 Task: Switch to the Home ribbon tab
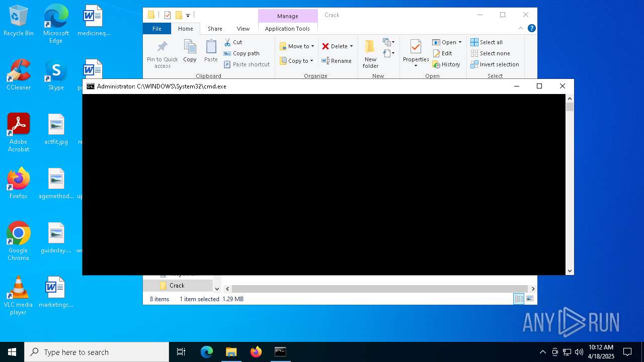(x=185, y=29)
